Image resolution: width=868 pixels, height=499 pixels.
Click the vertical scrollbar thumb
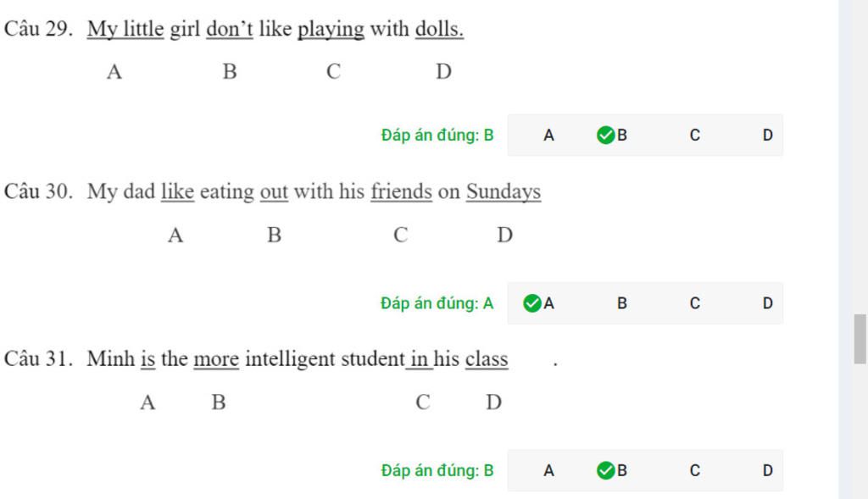pos(860,339)
